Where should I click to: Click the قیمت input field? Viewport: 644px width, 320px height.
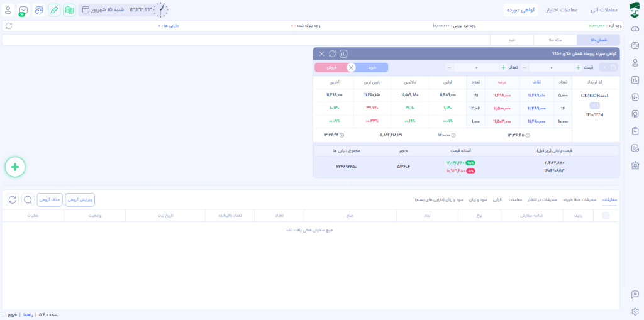(551, 67)
